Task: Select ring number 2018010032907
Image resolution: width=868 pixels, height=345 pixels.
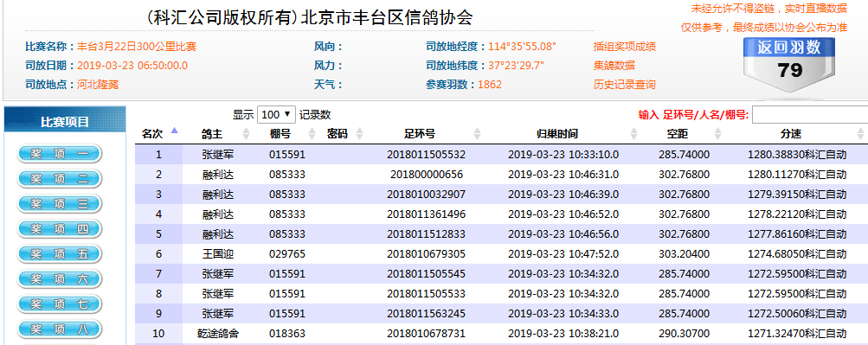Action: 427,195
